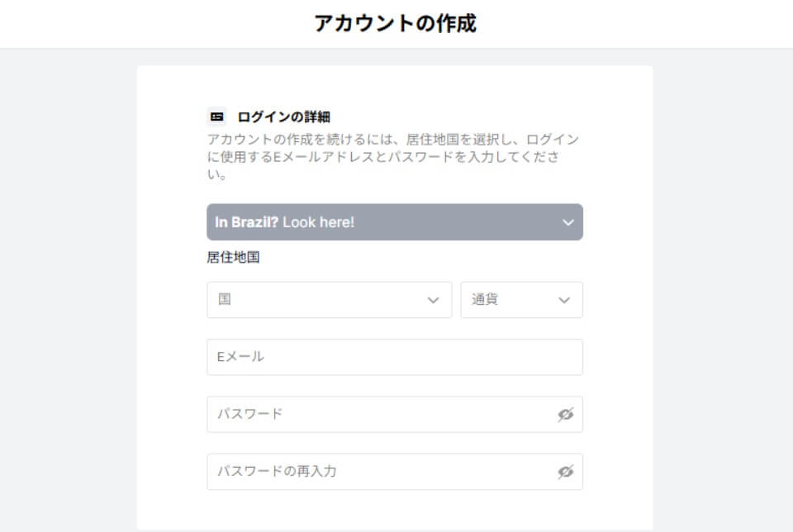Click the 居住地国 field label
The image size is (793, 532).
coord(233,257)
